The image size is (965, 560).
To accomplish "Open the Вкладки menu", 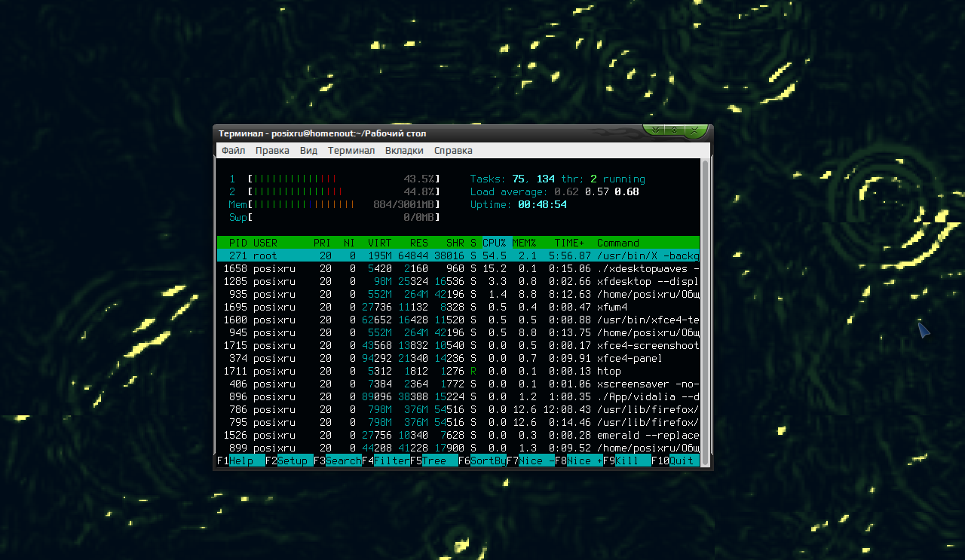I will pos(404,151).
